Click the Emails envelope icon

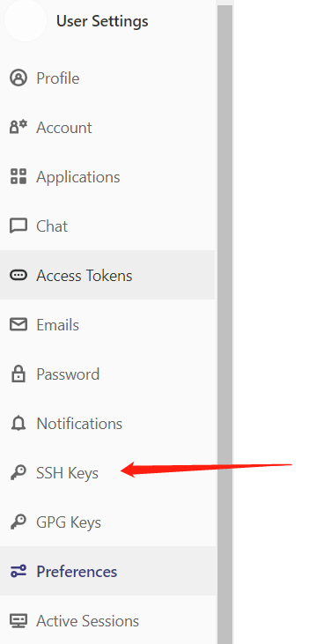(x=18, y=324)
